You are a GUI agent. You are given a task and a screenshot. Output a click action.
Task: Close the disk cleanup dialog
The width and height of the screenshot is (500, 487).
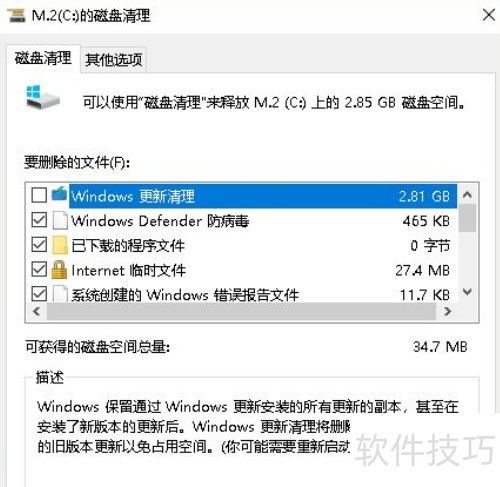tap(489, 15)
